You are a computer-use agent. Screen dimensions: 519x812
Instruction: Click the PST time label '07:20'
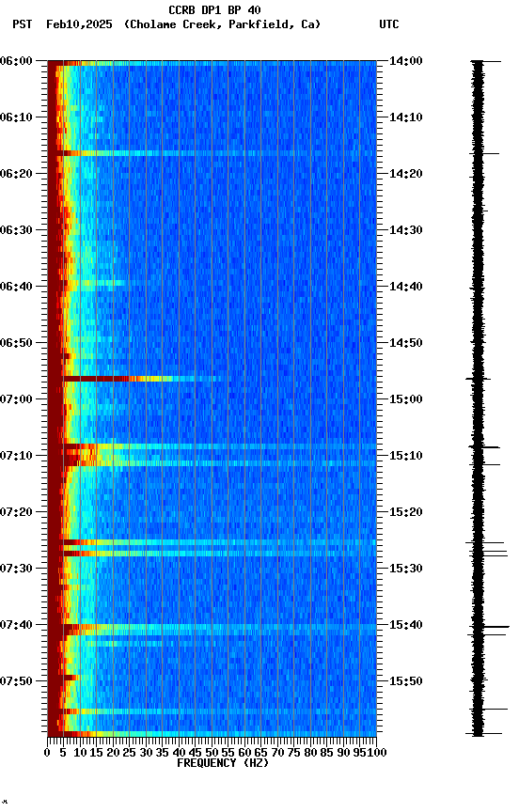tap(16, 512)
